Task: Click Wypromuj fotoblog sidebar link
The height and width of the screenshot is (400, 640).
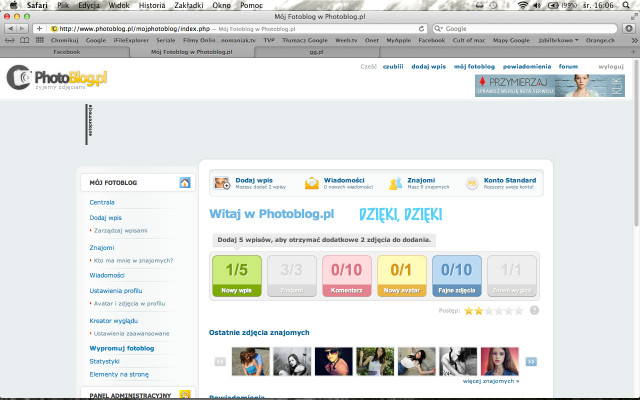Action: 122,348
